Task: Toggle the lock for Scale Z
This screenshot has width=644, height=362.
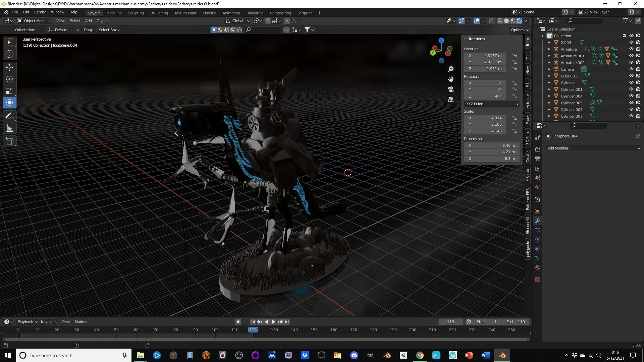Action: (515, 131)
